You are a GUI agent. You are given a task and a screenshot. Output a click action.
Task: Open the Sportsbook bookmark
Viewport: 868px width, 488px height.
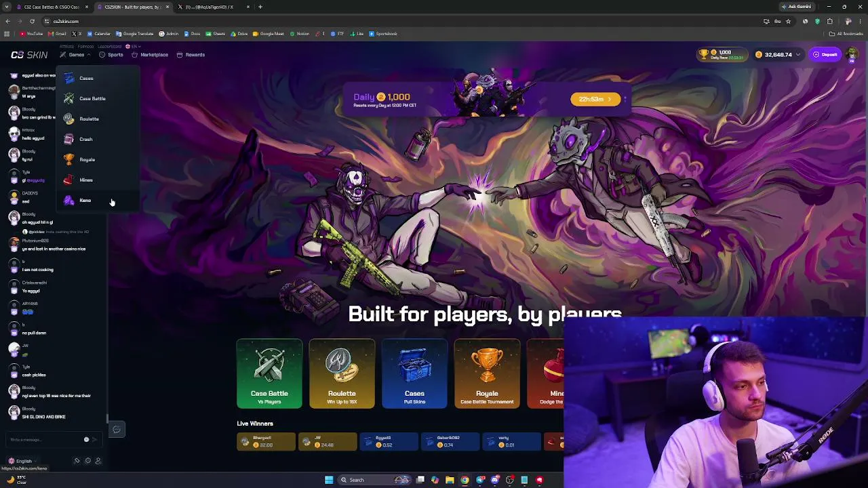point(383,34)
